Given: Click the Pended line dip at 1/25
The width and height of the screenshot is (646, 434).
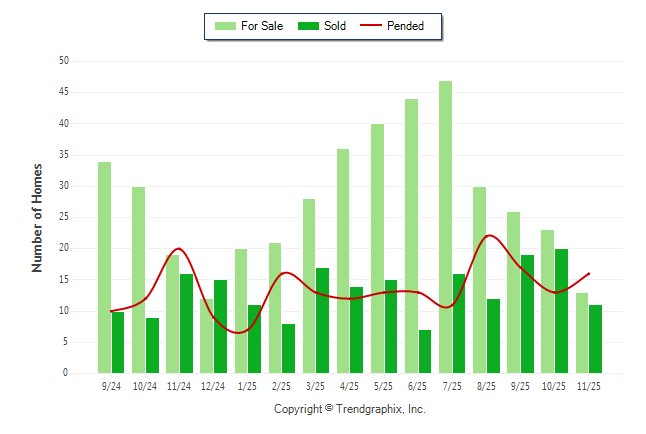Looking at the screenshot, I should pos(240,332).
